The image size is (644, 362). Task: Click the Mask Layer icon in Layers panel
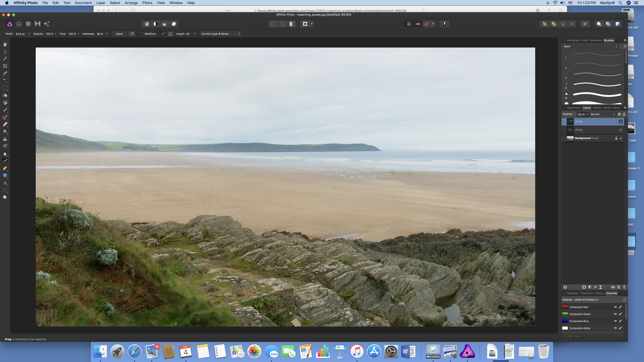point(584,287)
